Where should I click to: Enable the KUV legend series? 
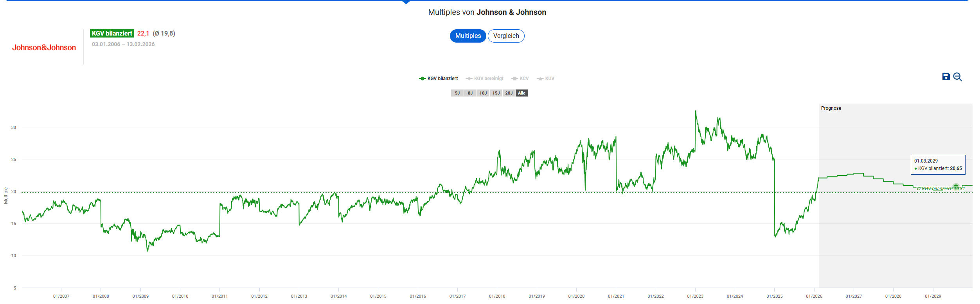(546, 79)
